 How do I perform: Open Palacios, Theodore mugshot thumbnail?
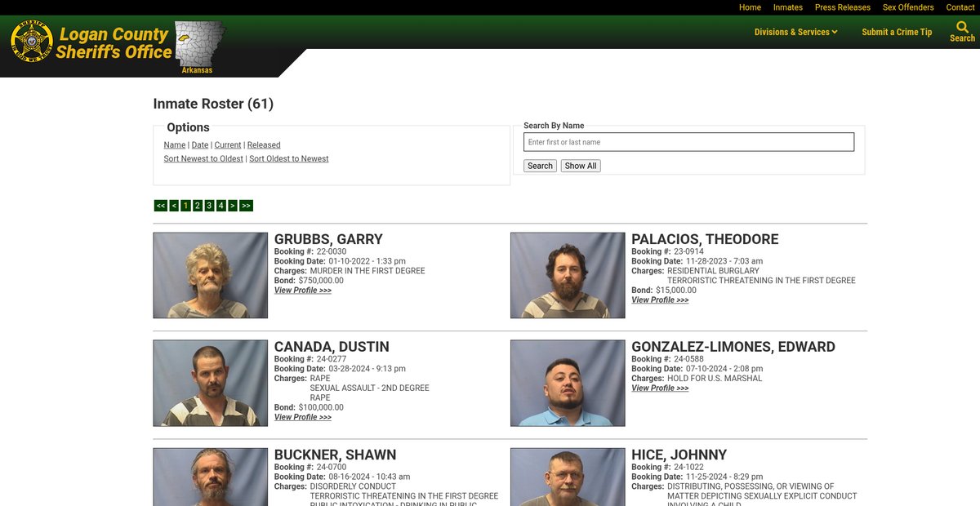[568, 276]
